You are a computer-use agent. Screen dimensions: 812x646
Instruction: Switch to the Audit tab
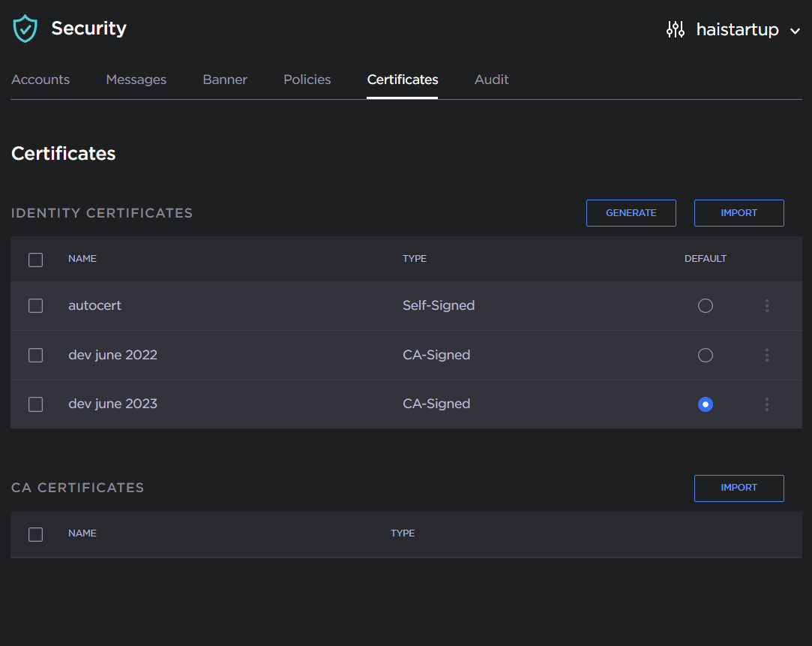[x=491, y=79]
